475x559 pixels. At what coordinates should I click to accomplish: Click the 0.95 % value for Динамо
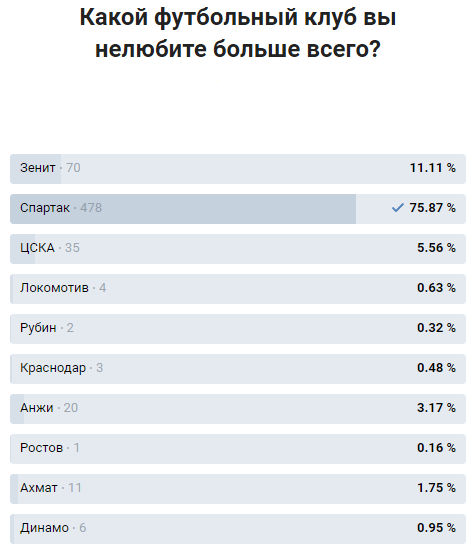tap(436, 527)
